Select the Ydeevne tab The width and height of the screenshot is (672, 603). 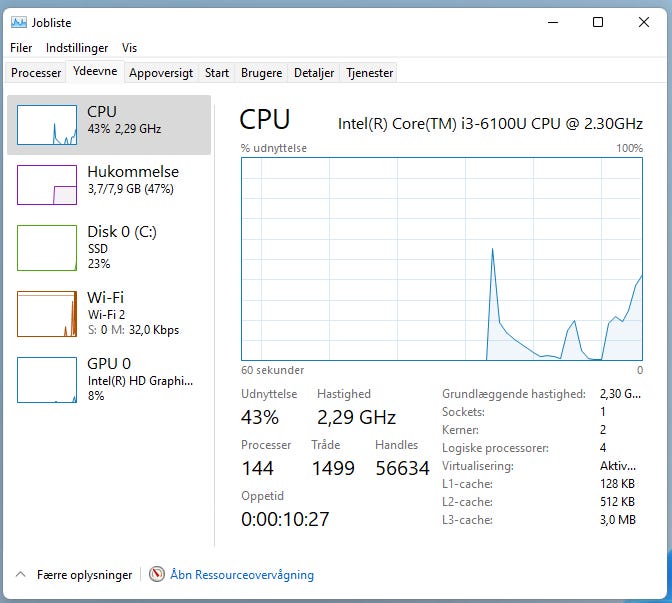coord(95,71)
